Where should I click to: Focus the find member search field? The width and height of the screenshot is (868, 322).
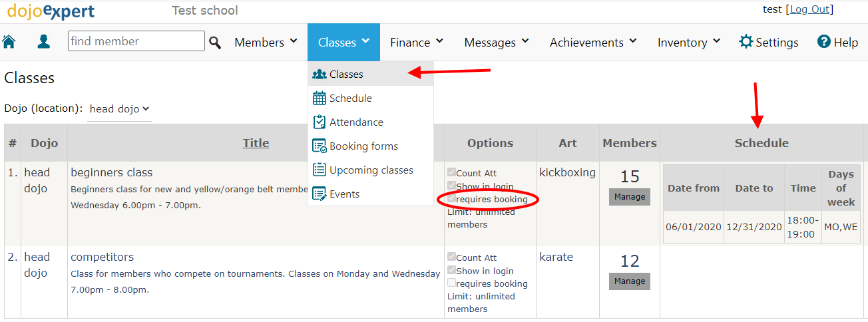point(136,41)
